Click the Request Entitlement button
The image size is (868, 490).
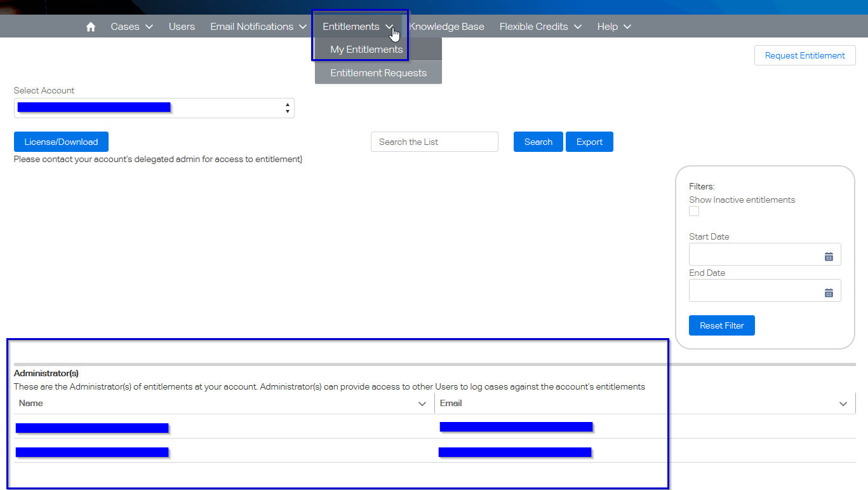[805, 55]
